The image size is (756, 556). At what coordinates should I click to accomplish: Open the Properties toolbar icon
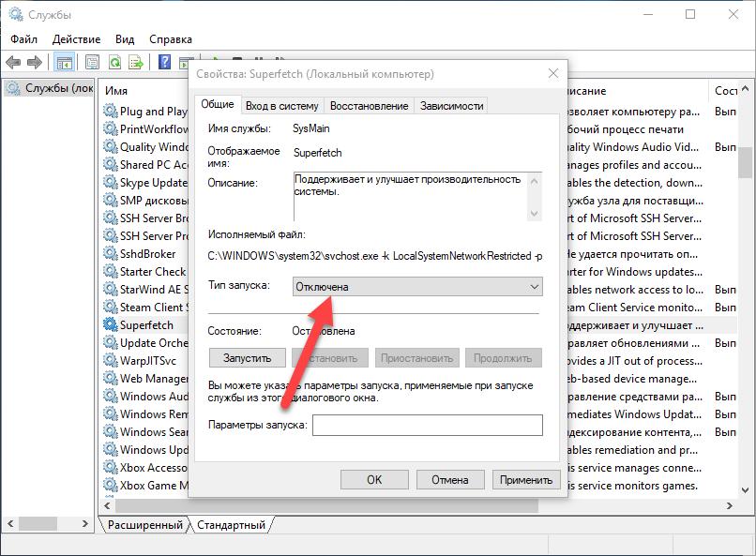click(x=92, y=62)
